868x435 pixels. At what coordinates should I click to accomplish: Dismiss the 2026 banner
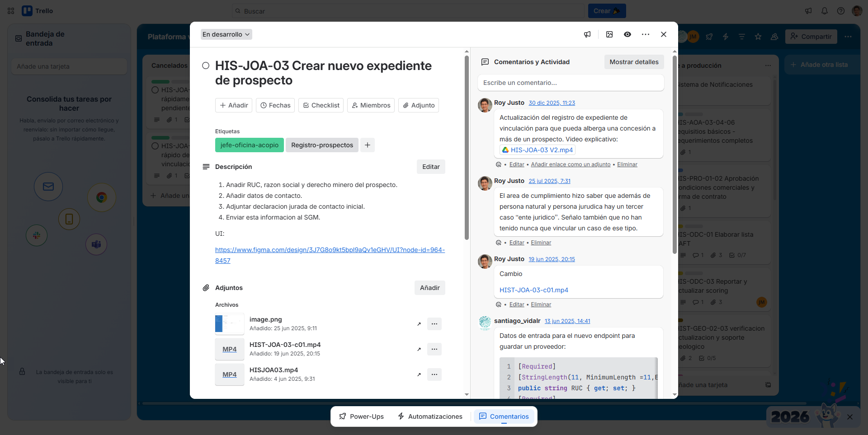pyautogui.click(x=850, y=417)
